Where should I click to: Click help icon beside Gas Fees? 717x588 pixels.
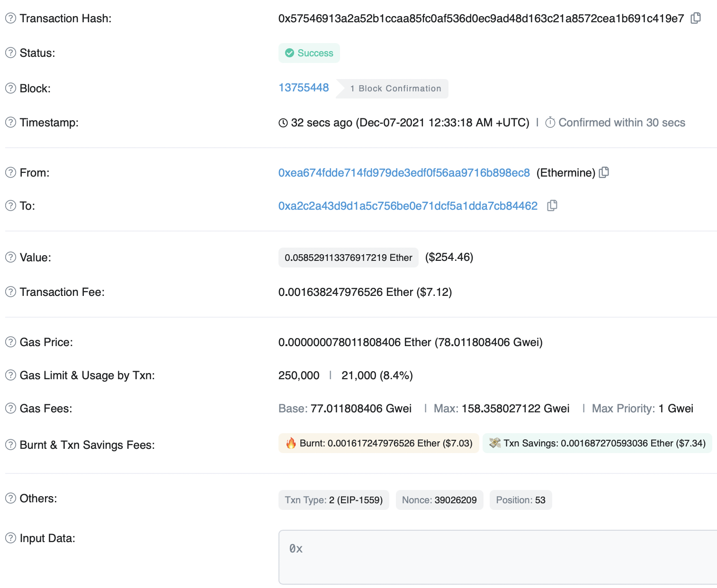(x=10, y=408)
